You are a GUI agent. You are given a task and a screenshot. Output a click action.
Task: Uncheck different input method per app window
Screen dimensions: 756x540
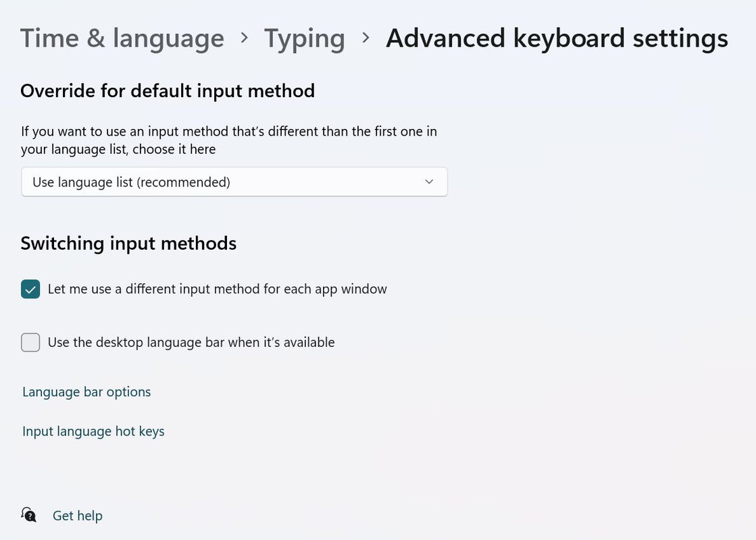tap(30, 290)
